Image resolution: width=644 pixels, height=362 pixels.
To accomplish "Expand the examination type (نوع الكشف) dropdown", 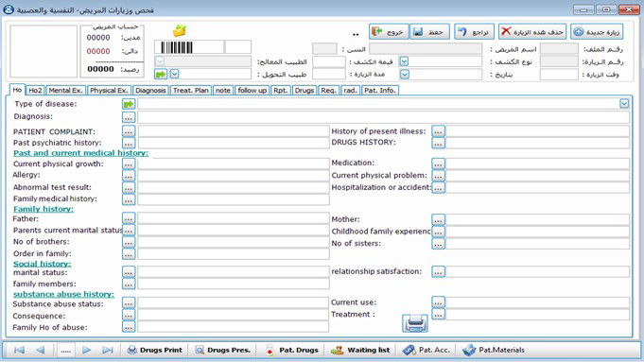I will [404, 61].
